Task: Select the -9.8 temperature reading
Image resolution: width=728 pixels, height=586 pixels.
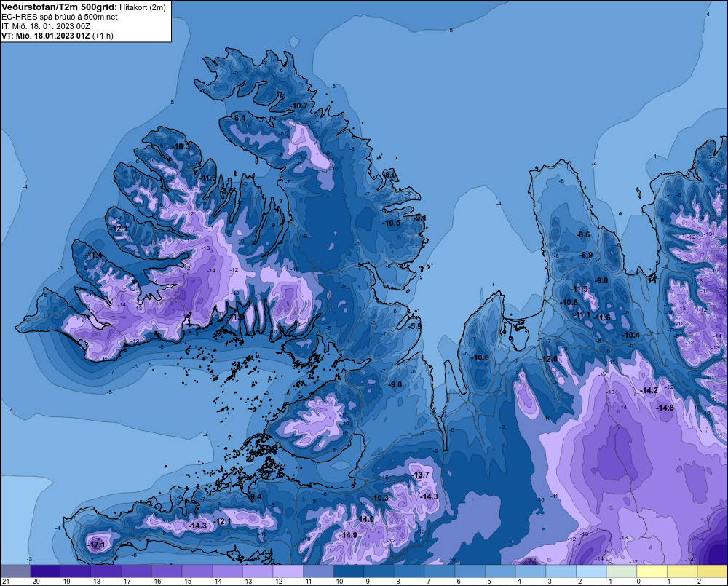Action: 602,280
